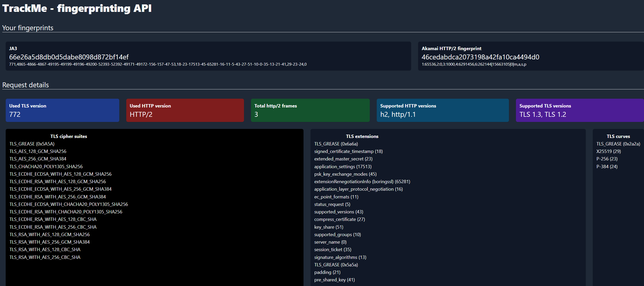Select TLS_ECDHE_ECDSA_WITH_AES_128_GCM_SHA256 row

pos(61,174)
